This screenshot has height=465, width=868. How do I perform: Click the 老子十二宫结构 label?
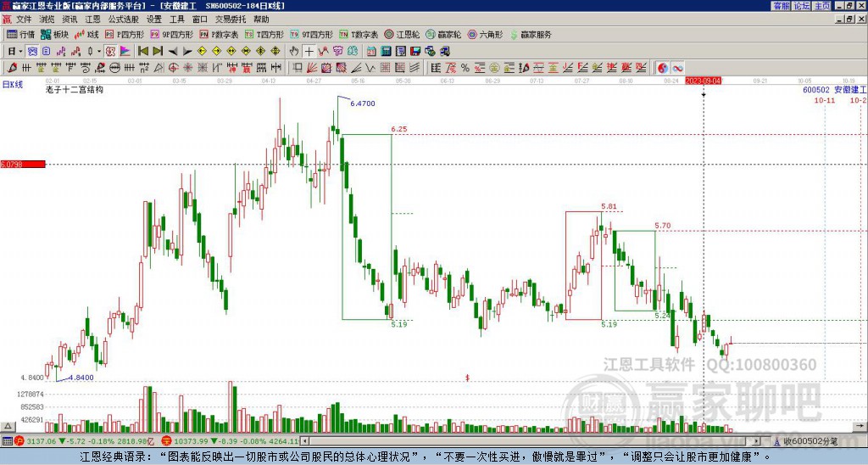tap(75, 89)
